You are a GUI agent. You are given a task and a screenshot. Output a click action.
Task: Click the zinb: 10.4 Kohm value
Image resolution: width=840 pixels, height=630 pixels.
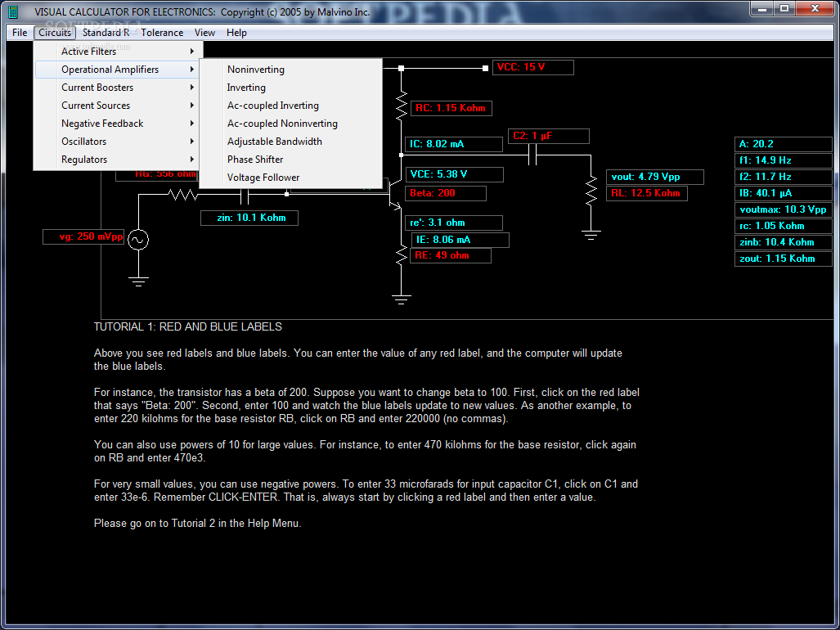(784, 242)
